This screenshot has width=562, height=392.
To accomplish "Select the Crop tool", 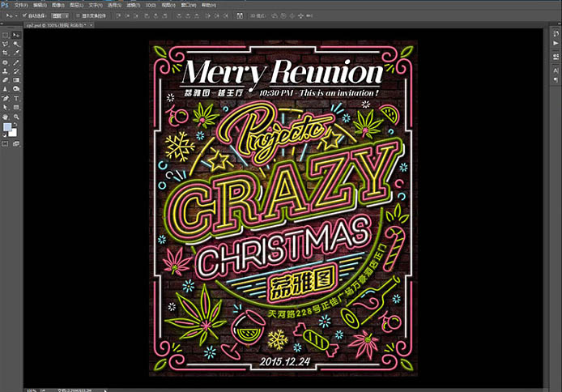I will click(6, 53).
